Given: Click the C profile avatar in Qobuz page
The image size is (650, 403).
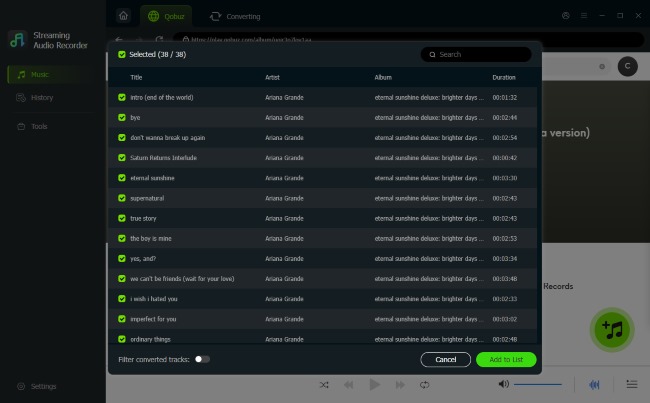Looking at the screenshot, I should (627, 66).
